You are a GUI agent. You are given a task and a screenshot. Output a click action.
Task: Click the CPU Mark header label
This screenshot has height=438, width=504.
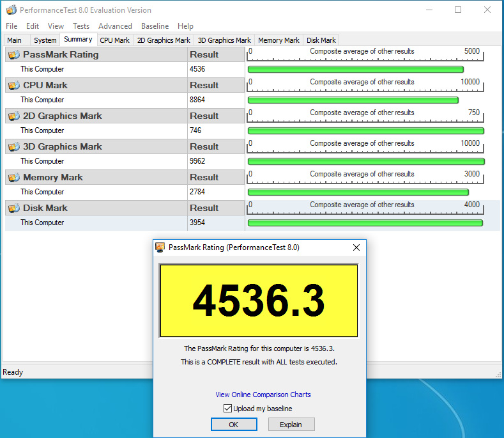[x=45, y=85]
